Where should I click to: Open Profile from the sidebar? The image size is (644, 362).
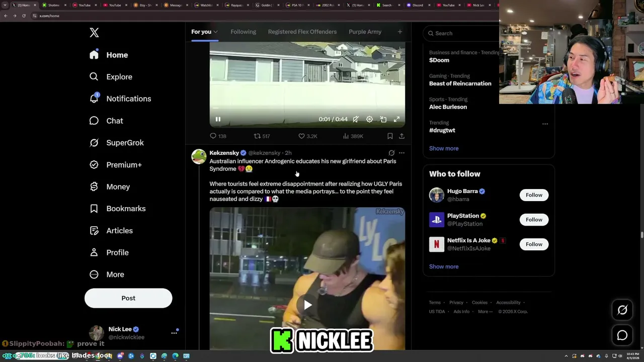(109, 252)
